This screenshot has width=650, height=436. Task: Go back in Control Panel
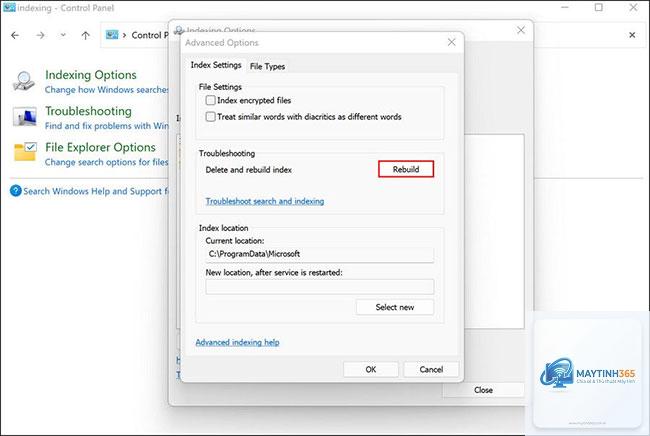tap(15, 36)
